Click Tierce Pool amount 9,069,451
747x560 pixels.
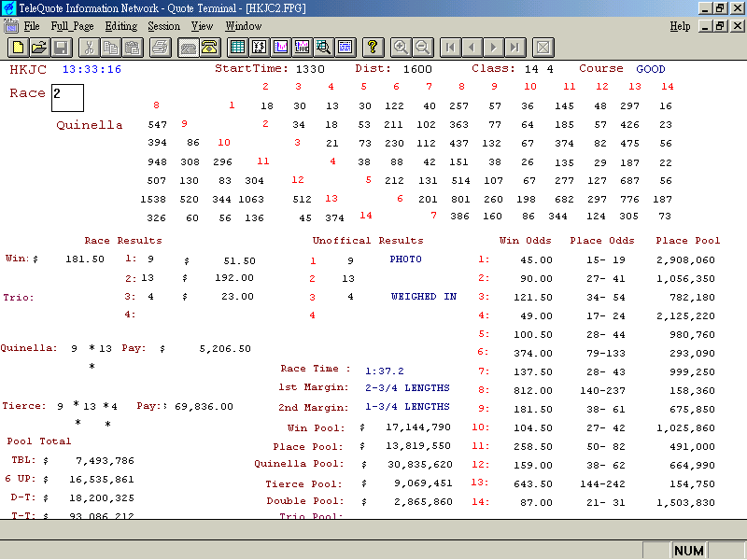pyautogui.click(x=423, y=483)
